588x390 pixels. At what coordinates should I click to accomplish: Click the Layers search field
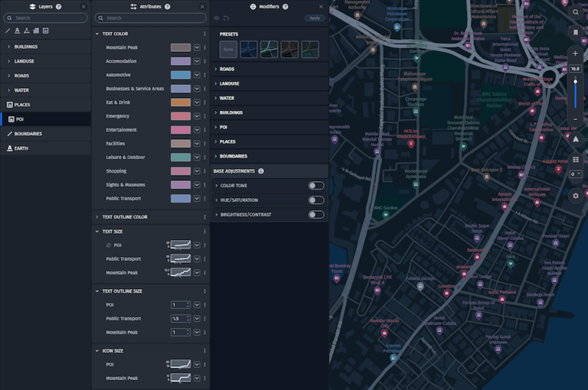(x=45, y=18)
